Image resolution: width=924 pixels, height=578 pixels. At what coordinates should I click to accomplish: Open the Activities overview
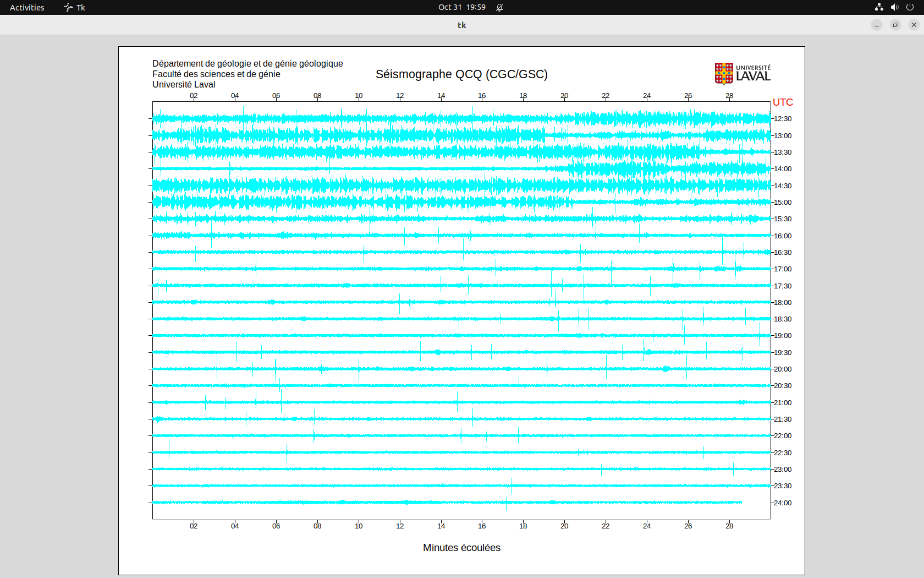point(27,7)
